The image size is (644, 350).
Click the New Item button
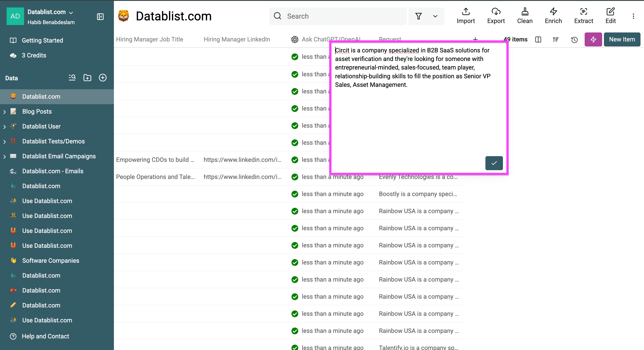click(x=622, y=39)
